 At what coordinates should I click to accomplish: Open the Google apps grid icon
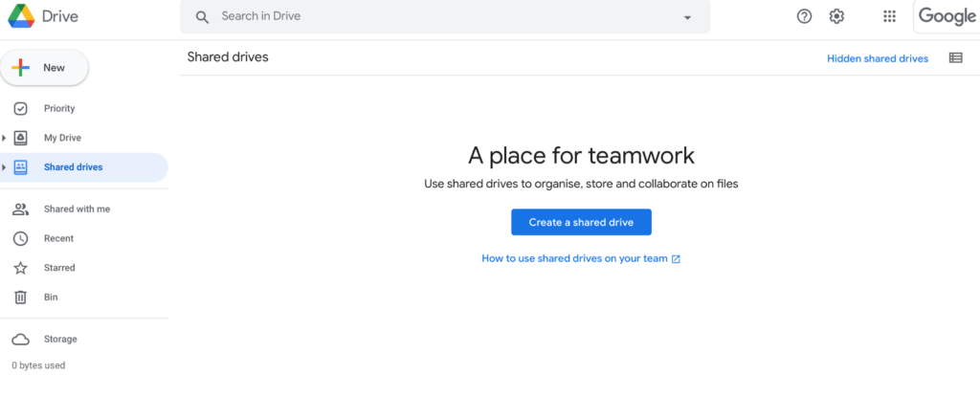click(889, 17)
